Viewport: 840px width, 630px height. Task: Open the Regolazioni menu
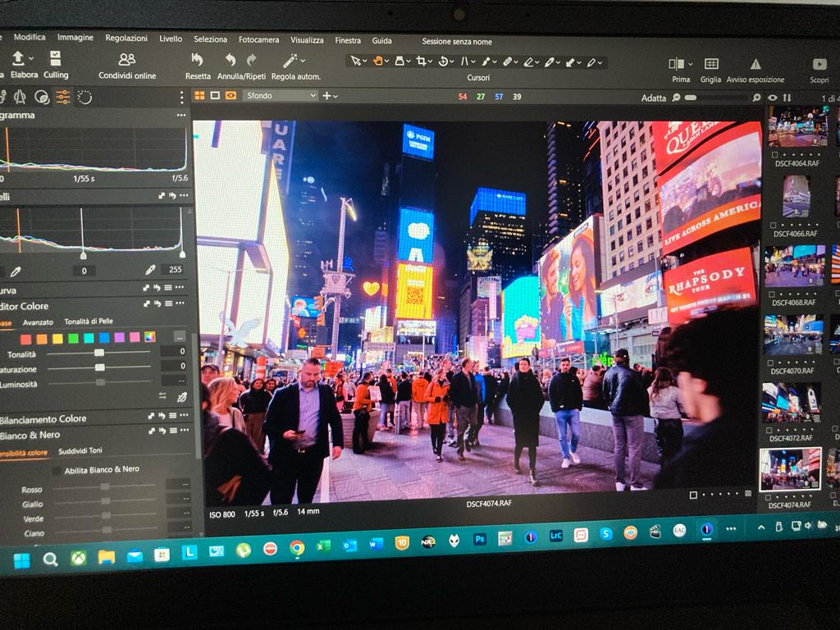(126, 38)
